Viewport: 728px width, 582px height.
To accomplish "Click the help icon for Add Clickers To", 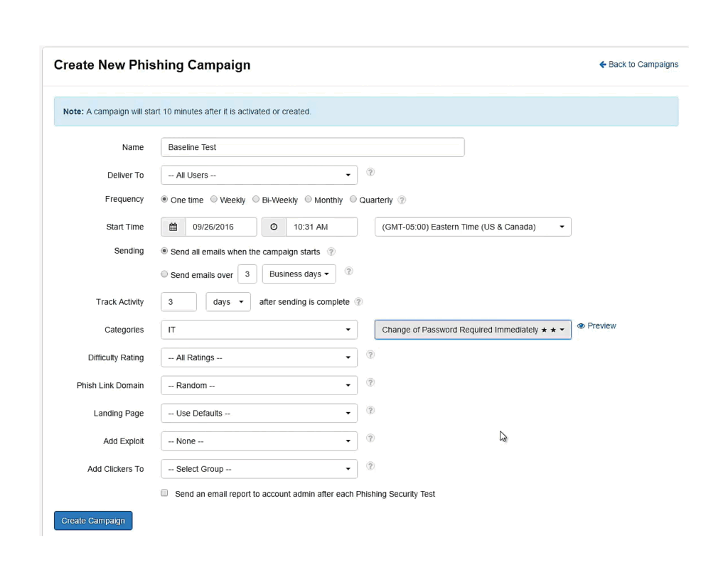I will [370, 466].
